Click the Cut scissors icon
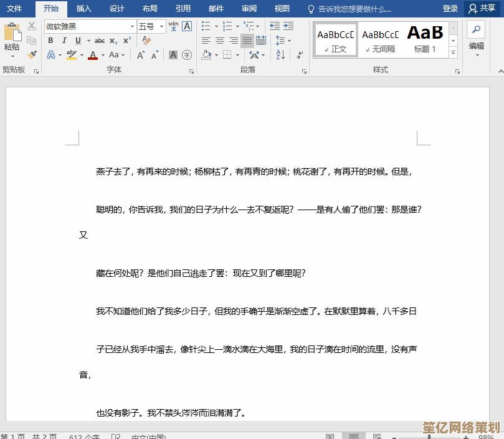Screen dimensions: 504x439 tap(32, 26)
